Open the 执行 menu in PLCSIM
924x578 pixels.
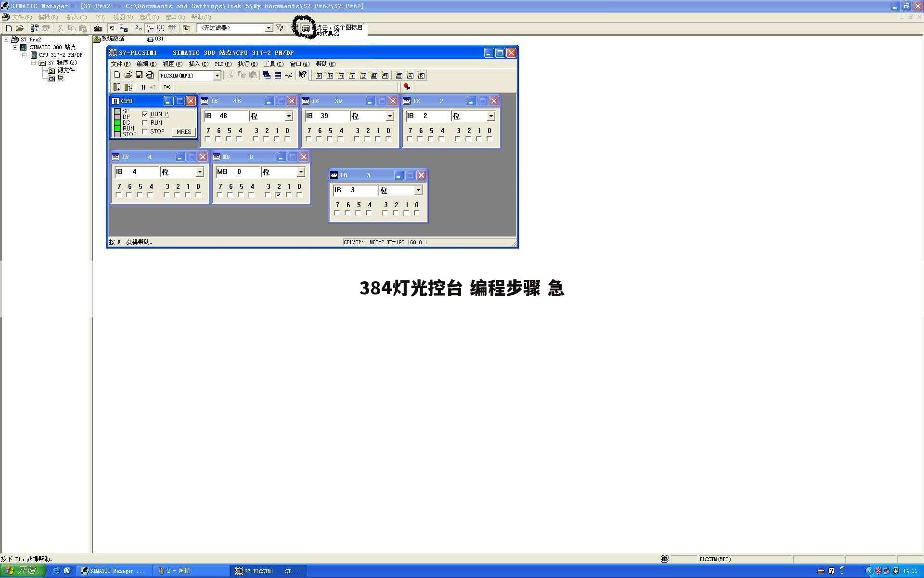click(247, 64)
